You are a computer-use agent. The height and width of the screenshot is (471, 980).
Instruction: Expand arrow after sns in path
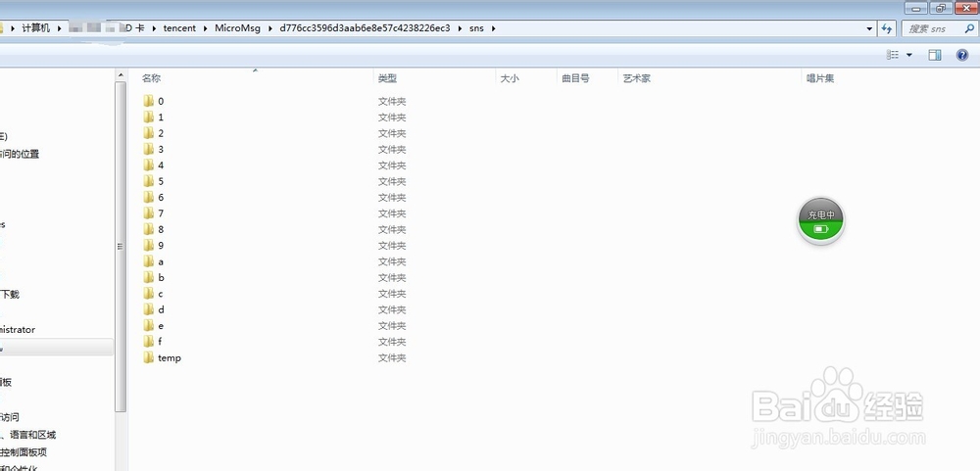pyautogui.click(x=493, y=28)
